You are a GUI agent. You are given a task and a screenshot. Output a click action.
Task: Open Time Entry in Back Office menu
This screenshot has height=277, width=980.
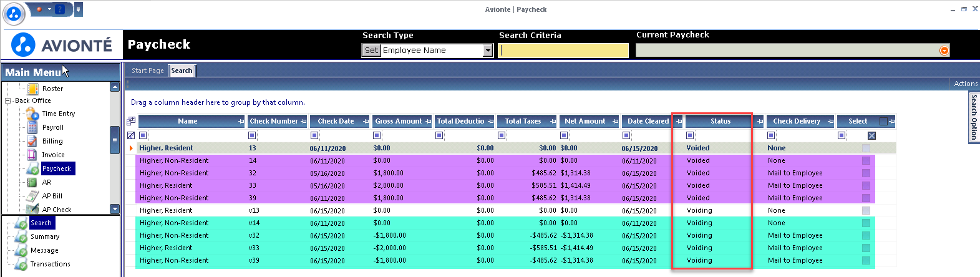tap(58, 114)
